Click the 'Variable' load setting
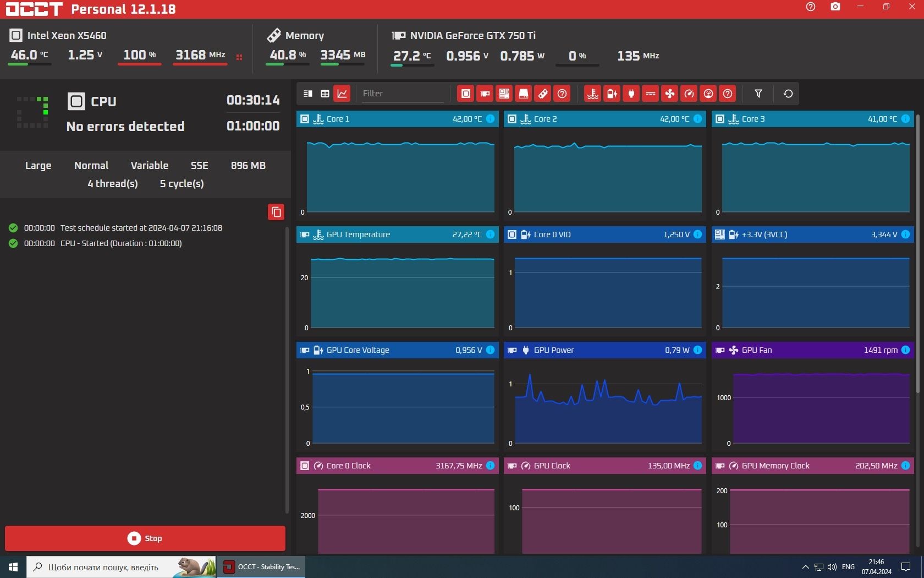This screenshot has height=578, width=924. pyautogui.click(x=150, y=166)
